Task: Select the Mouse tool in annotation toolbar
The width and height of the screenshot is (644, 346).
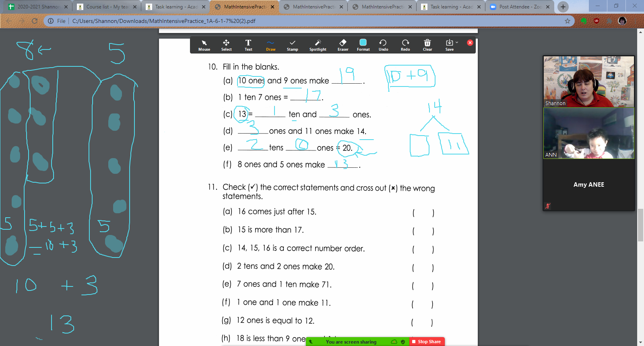Action: pos(204,45)
